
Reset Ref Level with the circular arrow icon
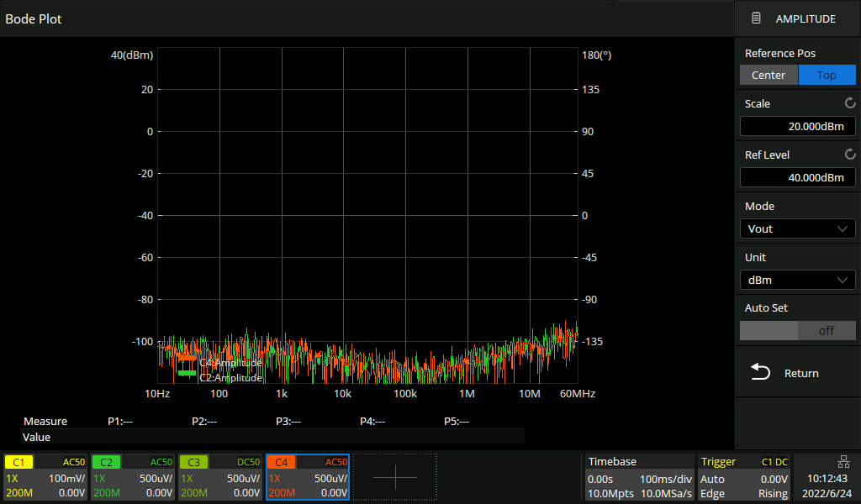(x=850, y=155)
